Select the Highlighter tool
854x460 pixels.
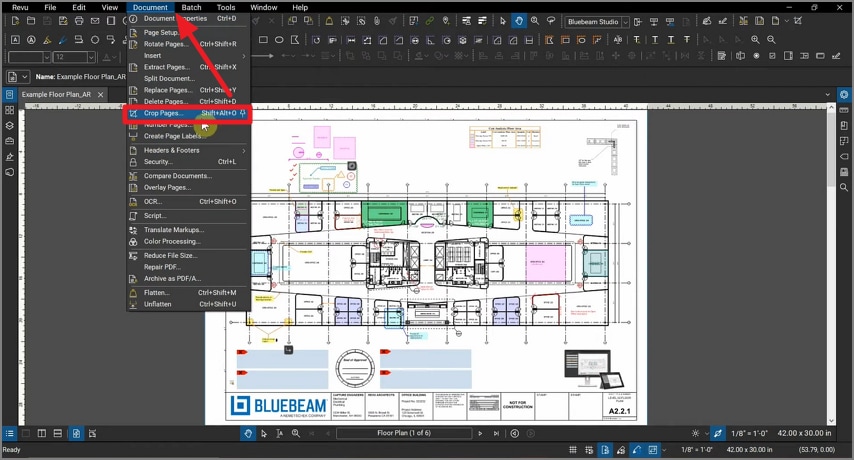[47, 40]
